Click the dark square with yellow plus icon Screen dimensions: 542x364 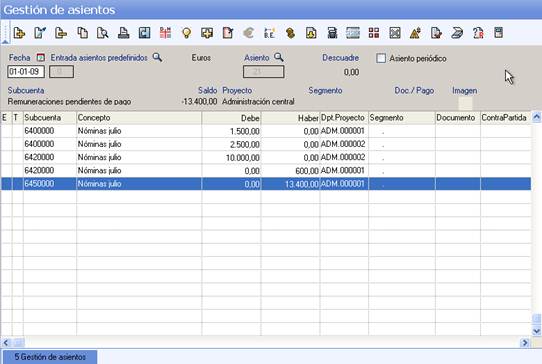pyautogui.click(x=207, y=33)
